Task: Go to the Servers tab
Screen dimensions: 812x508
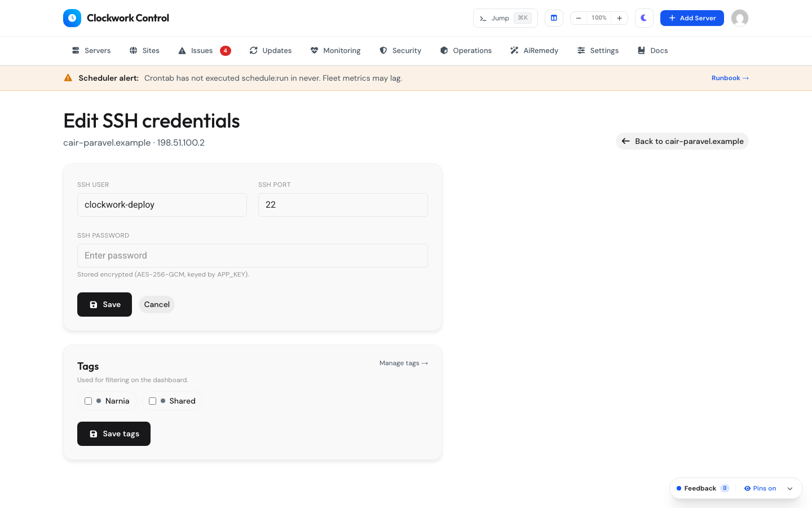Action: 91,51
